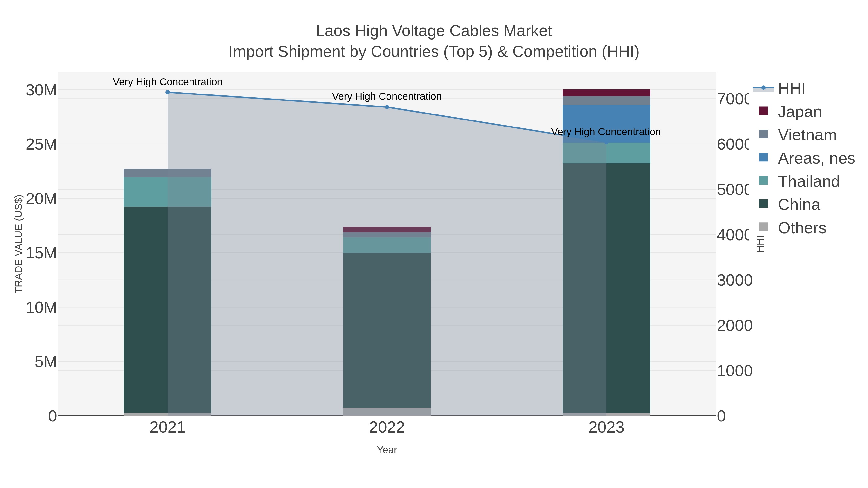Image resolution: width=868 pixels, height=488 pixels.
Task: Click the 30M y-axis tick label
Action: click(41, 90)
